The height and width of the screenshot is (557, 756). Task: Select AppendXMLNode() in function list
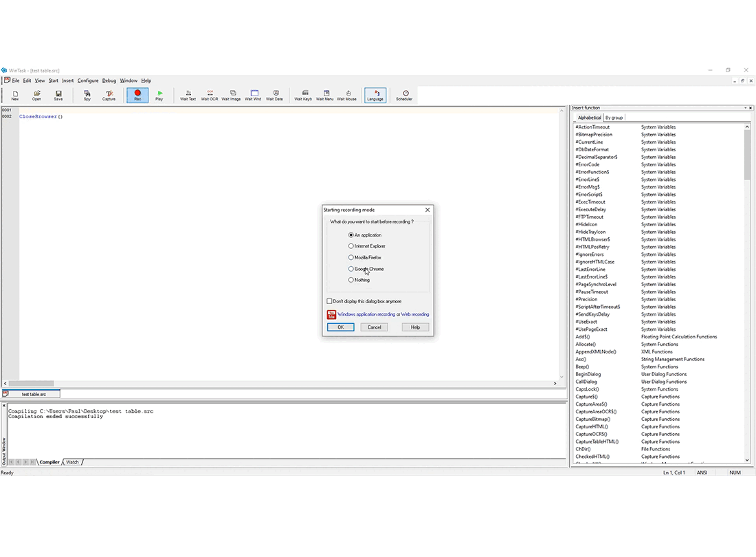595,351
